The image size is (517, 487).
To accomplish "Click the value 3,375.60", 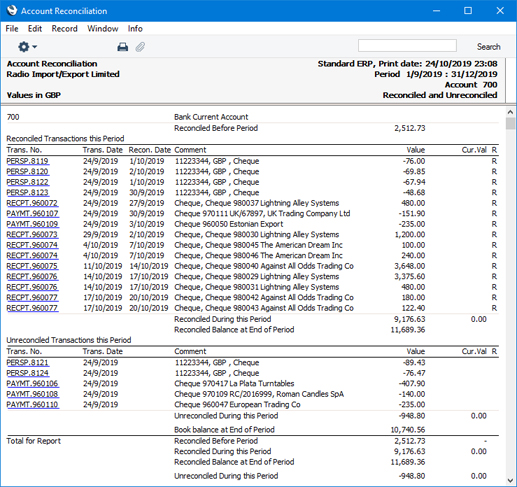I will (410, 277).
